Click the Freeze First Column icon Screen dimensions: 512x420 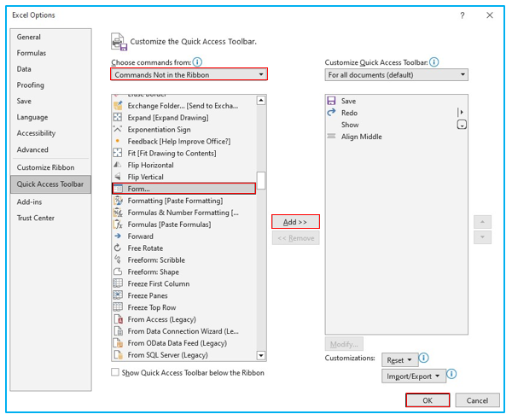pos(118,283)
